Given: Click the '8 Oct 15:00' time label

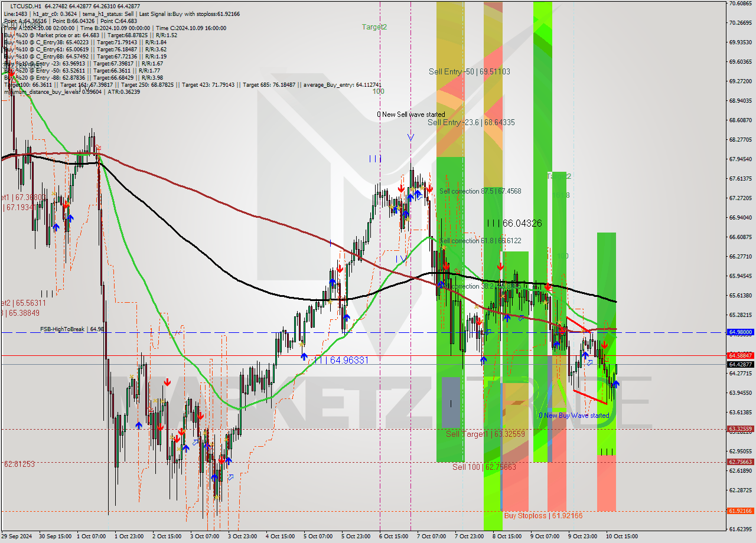Looking at the screenshot, I should point(509,537).
